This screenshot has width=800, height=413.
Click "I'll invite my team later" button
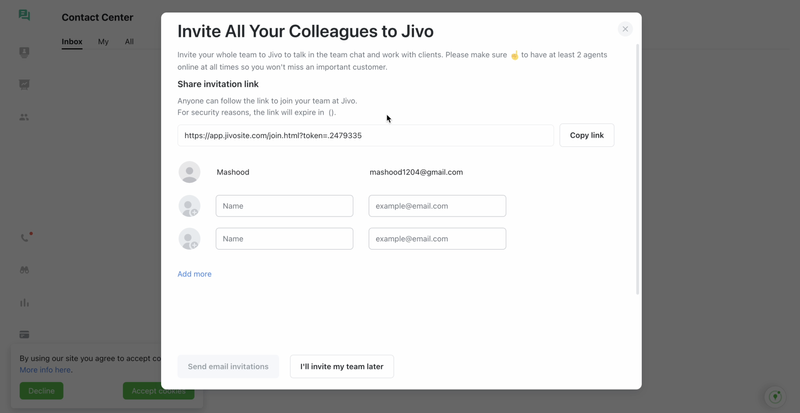click(x=342, y=367)
